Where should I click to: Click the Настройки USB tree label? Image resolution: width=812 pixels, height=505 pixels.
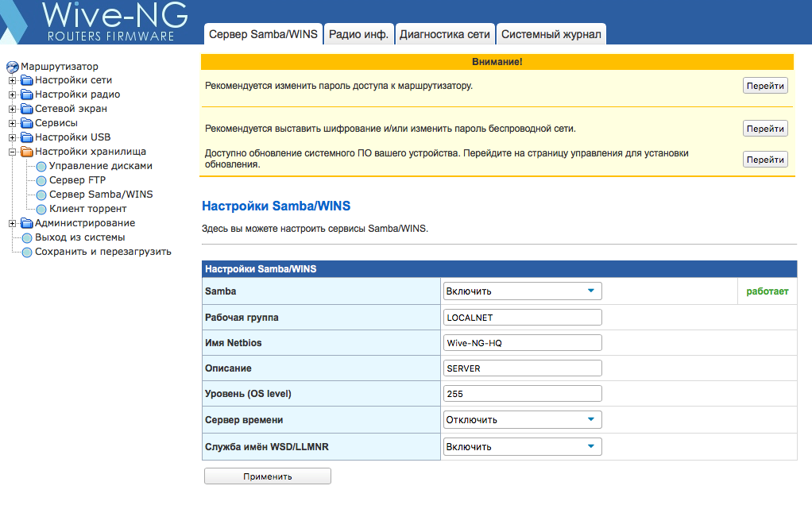[73, 137]
